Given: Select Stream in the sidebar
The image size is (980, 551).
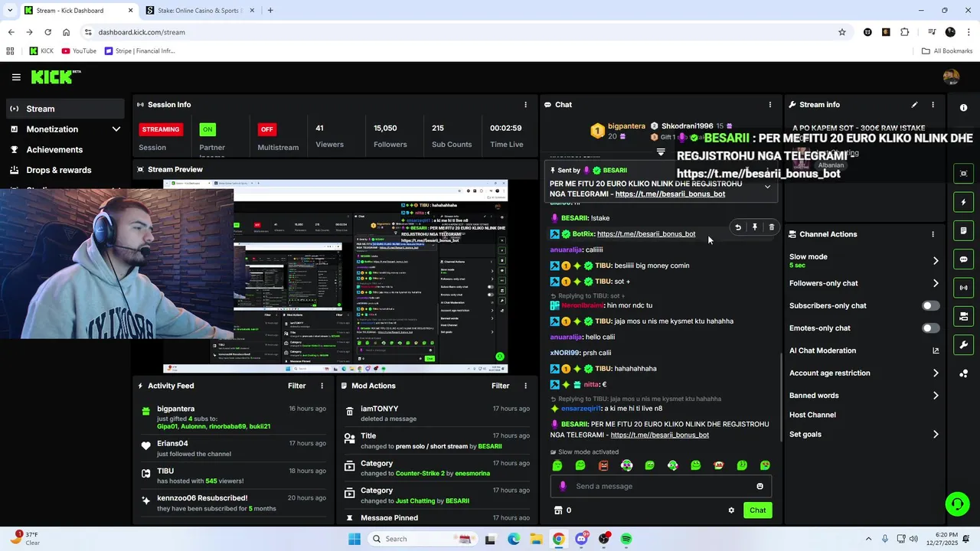Looking at the screenshot, I should point(65,109).
